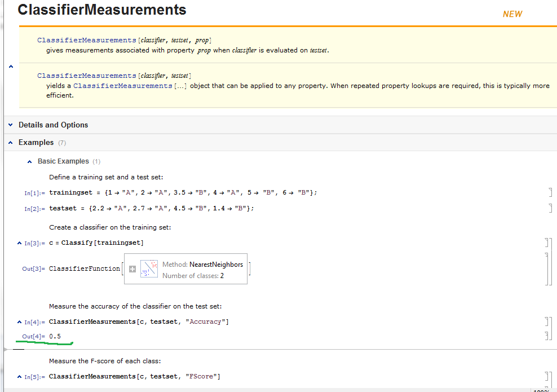
Task: Toggle the In[5] cell group opener arrow
Action: [x=20, y=376]
